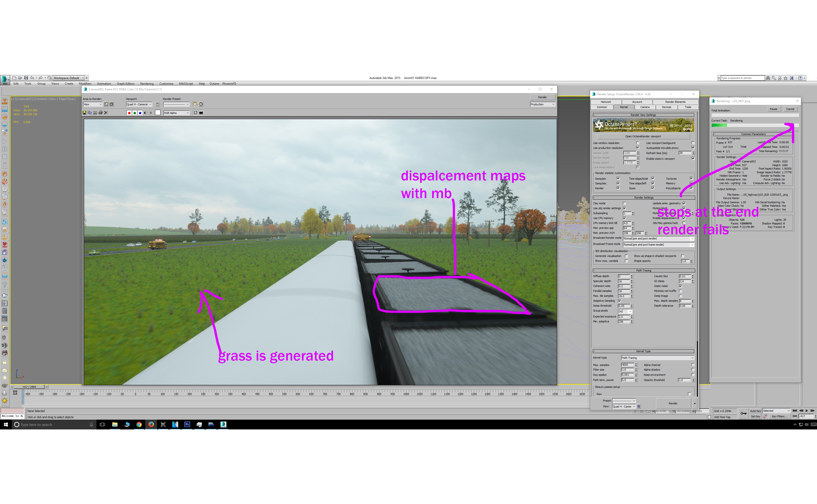Click the lock to viewport padlock icon

pos(157,104)
